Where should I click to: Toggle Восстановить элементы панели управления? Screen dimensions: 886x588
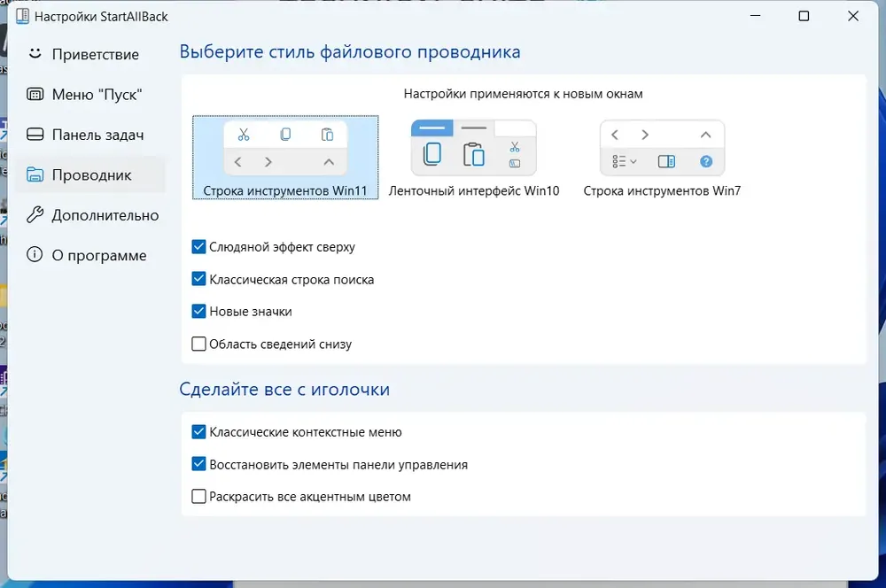(x=198, y=464)
